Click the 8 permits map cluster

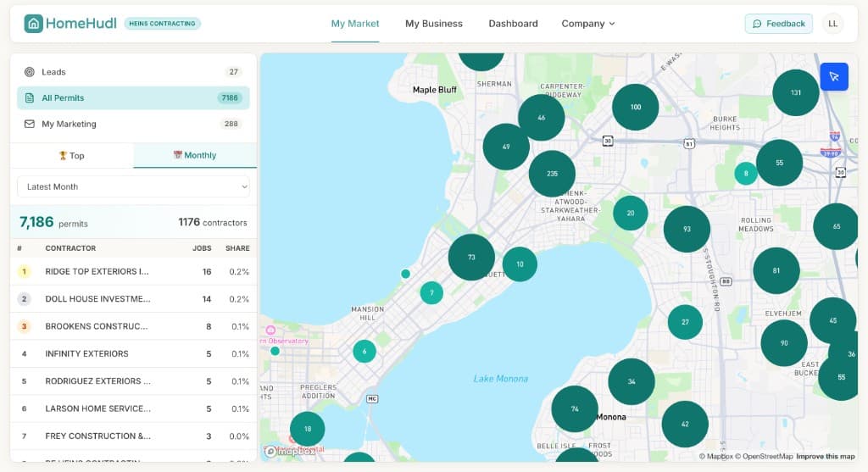(746, 174)
